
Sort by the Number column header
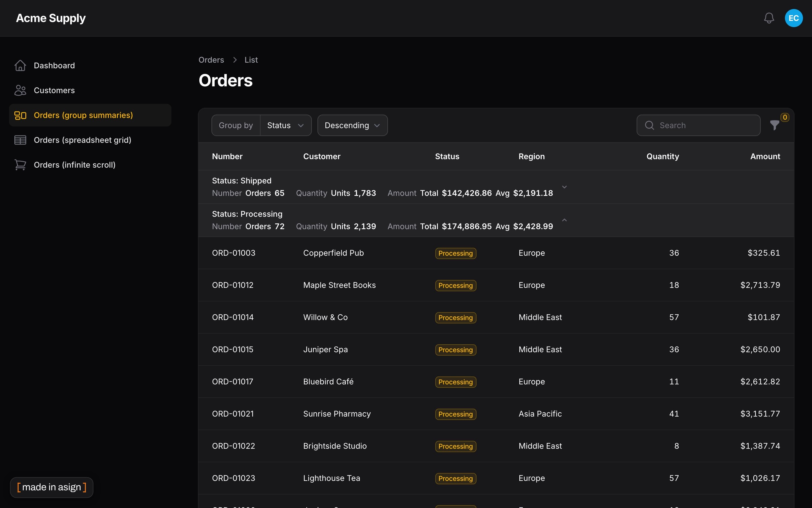[227, 156]
